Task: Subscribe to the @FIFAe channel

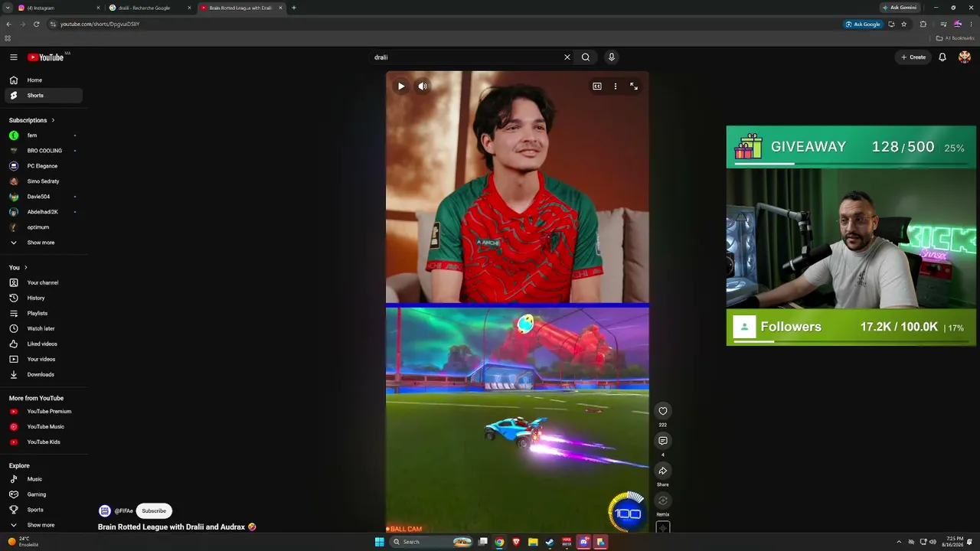Action: pyautogui.click(x=154, y=511)
